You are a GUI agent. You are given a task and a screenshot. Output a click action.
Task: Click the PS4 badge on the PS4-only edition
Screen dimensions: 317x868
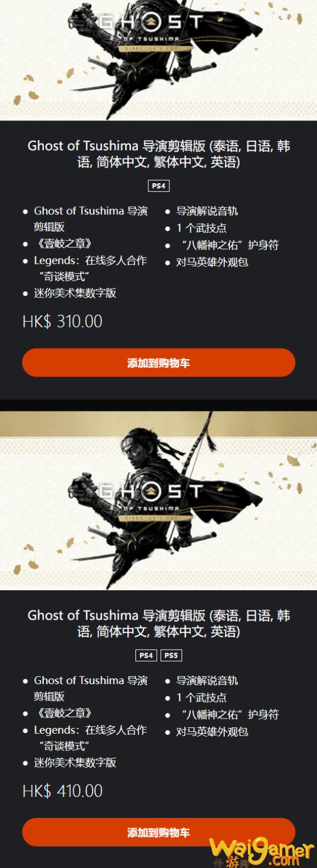158,186
